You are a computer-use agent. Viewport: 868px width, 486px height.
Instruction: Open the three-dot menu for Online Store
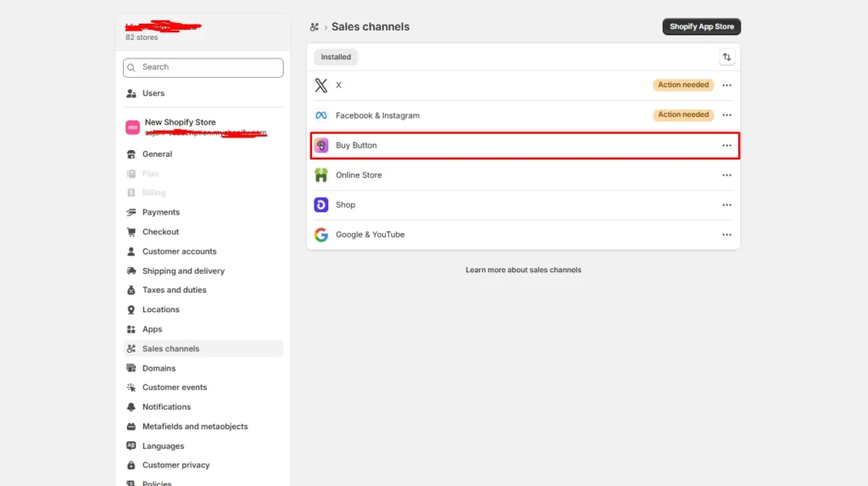point(726,175)
